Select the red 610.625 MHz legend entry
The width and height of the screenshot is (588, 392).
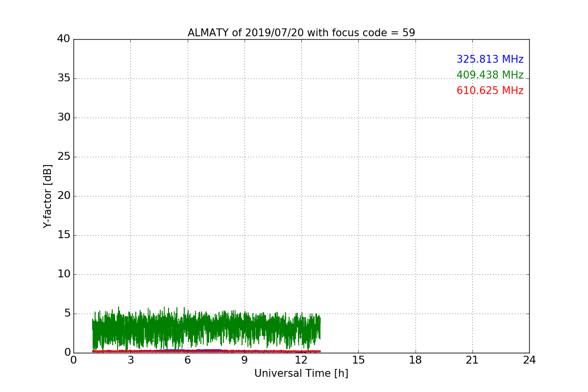[x=490, y=91]
